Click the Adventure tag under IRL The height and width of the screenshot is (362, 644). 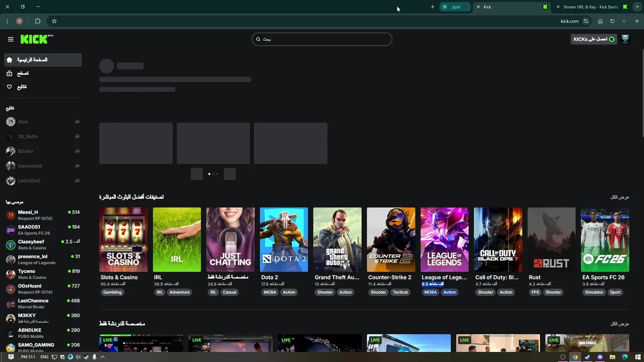[180, 292]
